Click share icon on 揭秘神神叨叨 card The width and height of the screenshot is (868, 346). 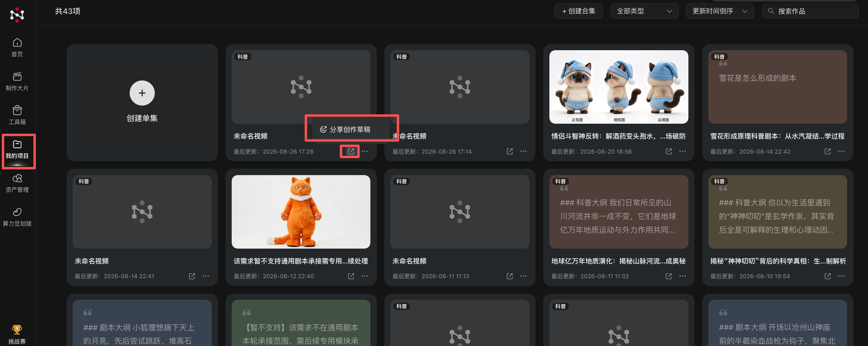827,276
